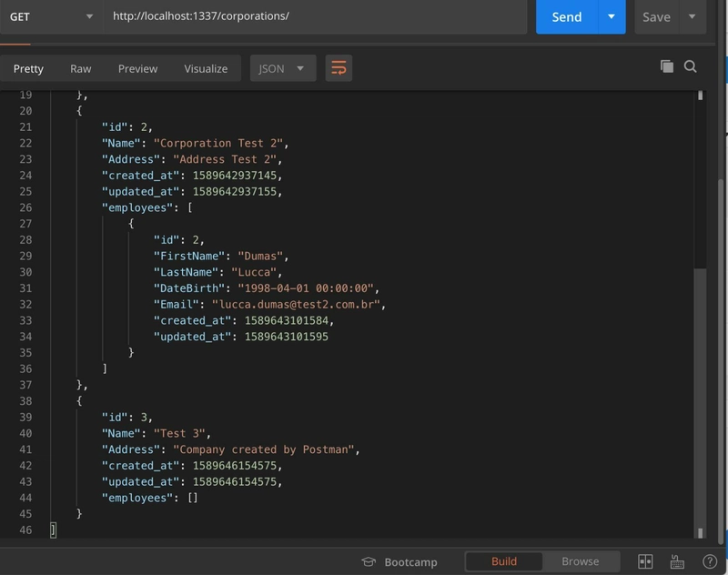Open Bootcamp from the status bar

[x=411, y=562]
